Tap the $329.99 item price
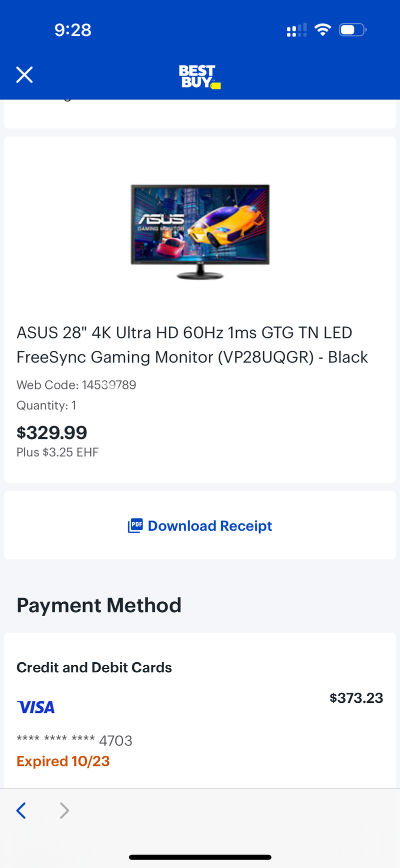Screen dimensions: 400x868 [52, 432]
